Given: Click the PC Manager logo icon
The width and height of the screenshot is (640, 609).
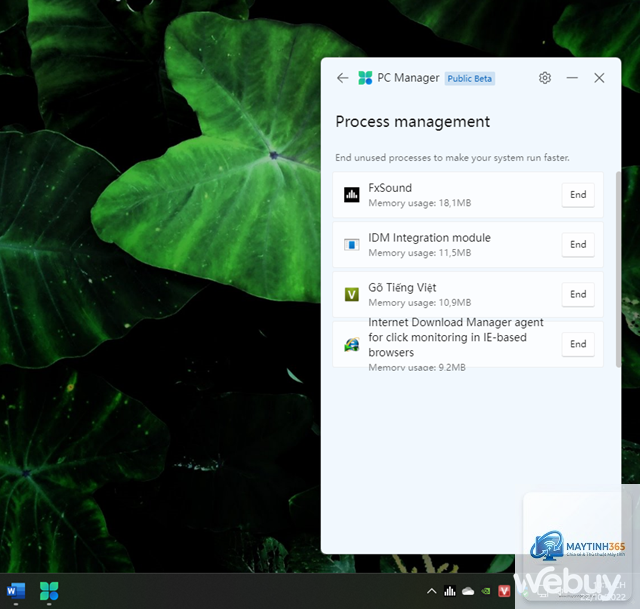Looking at the screenshot, I should (x=365, y=78).
